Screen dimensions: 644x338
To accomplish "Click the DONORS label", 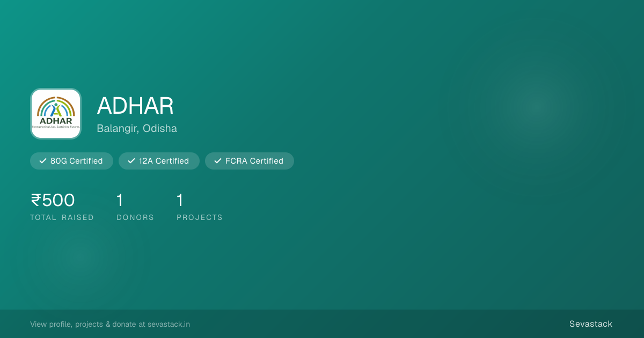I will coord(135,217).
